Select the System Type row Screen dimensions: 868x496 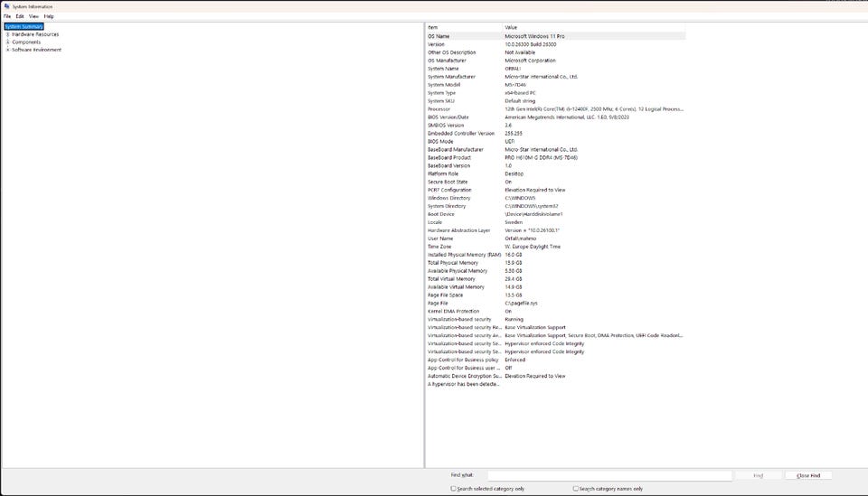(556, 93)
